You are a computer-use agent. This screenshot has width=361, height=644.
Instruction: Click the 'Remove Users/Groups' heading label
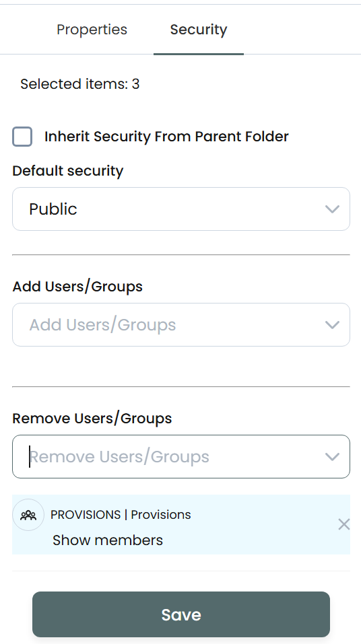[x=92, y=419]
